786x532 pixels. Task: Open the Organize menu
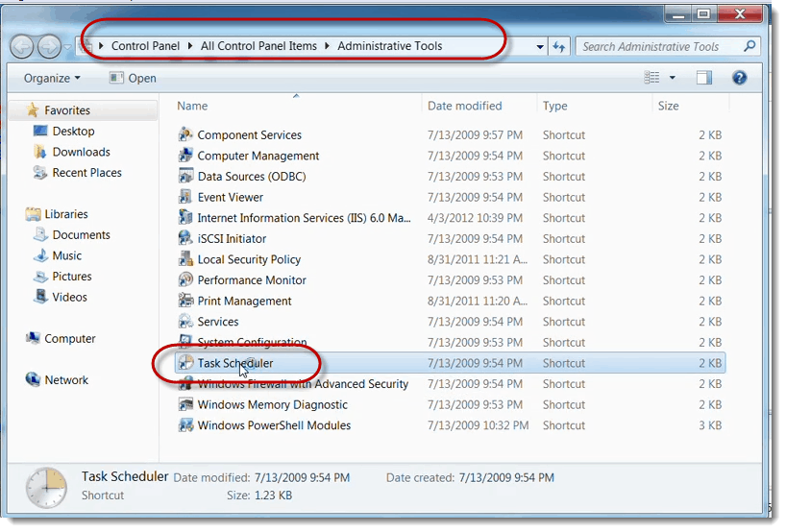point(52,78)
